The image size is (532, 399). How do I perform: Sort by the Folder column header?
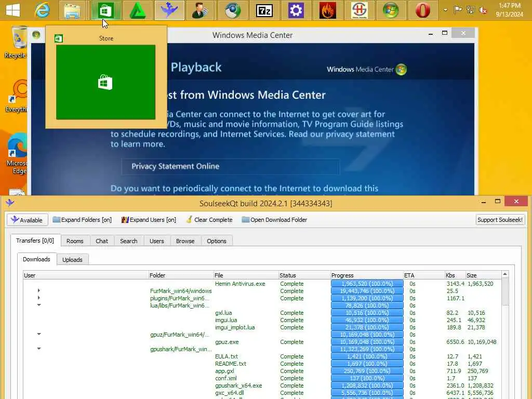click(x=181, y=275)
